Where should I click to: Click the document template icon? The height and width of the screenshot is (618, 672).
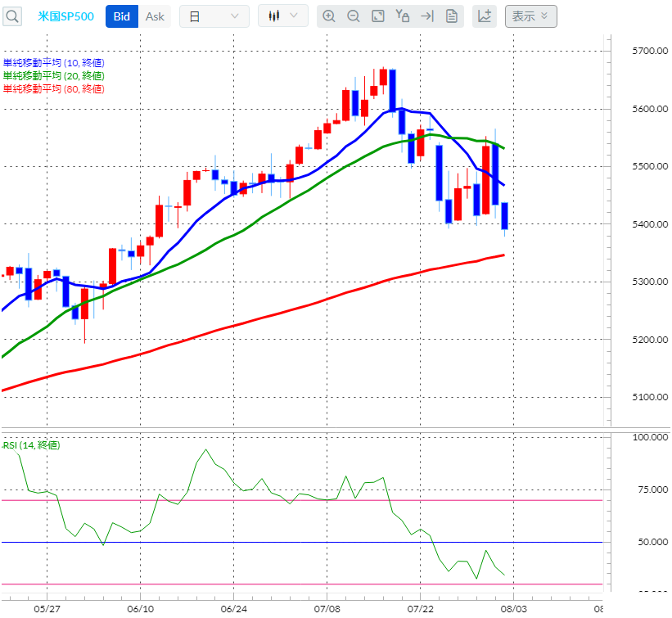451,16
